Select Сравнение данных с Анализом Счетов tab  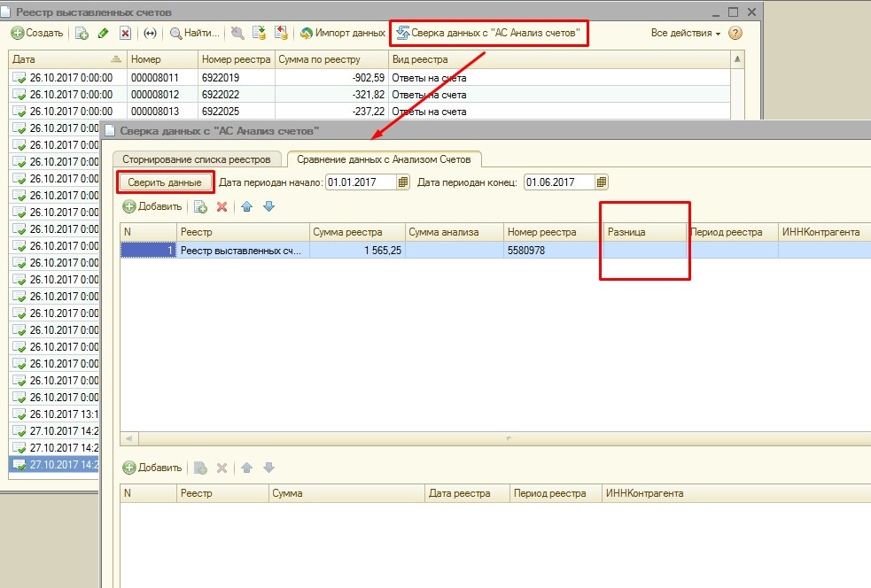[384, 159]
